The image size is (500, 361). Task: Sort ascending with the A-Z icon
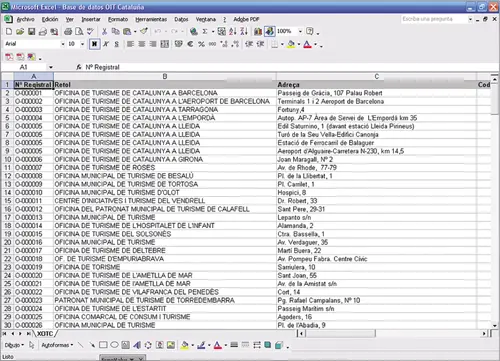tap(233, 32)
